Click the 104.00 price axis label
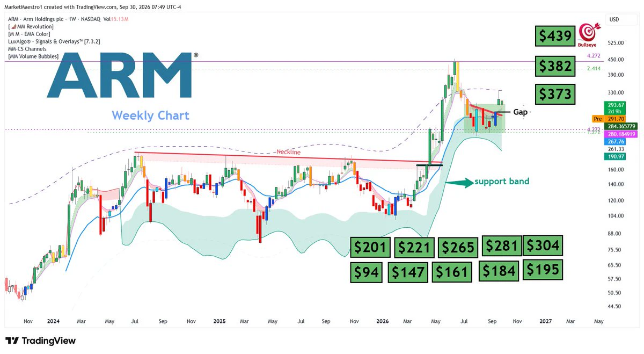This screenshot has height=354, width=644. coord(616,216)
